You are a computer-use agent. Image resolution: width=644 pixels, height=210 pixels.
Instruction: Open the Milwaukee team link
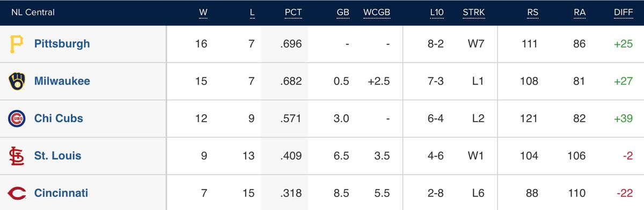pos(62,81)
